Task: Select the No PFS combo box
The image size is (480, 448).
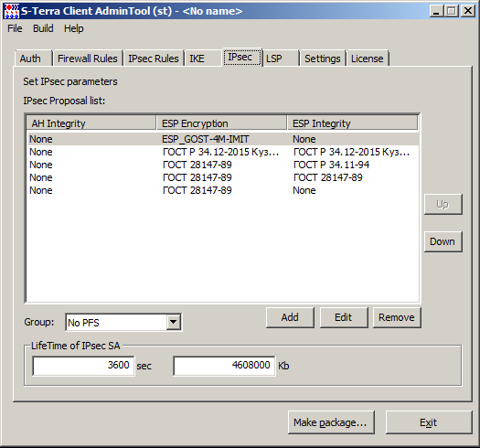Action: (123, 322)
